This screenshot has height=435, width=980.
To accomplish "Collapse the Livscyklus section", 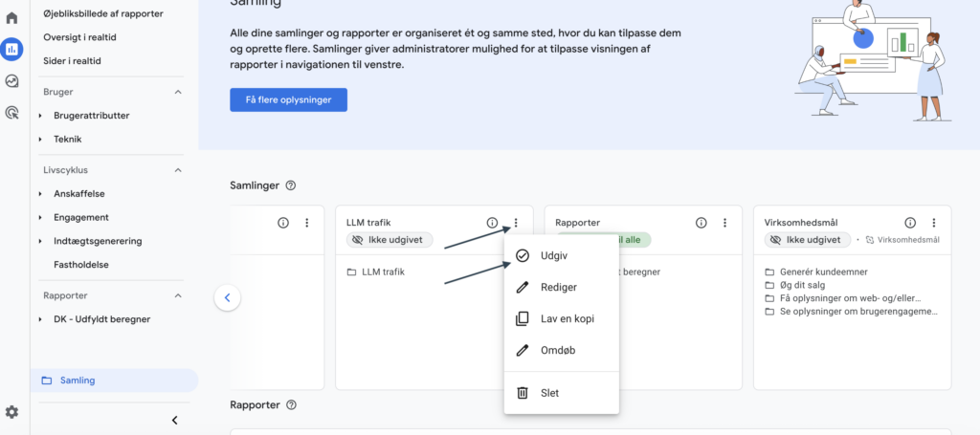I will [x=178, y=170].
